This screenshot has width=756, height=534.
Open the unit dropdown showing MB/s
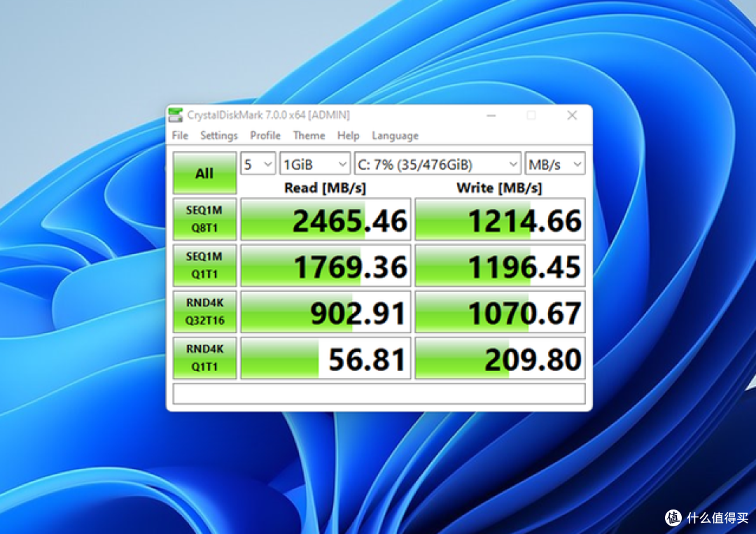(555, 164)
